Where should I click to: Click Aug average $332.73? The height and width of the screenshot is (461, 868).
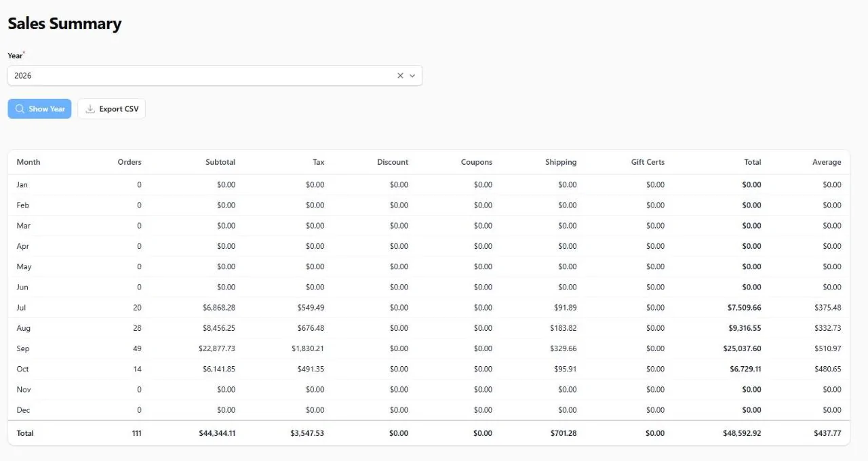click(828, 328)
